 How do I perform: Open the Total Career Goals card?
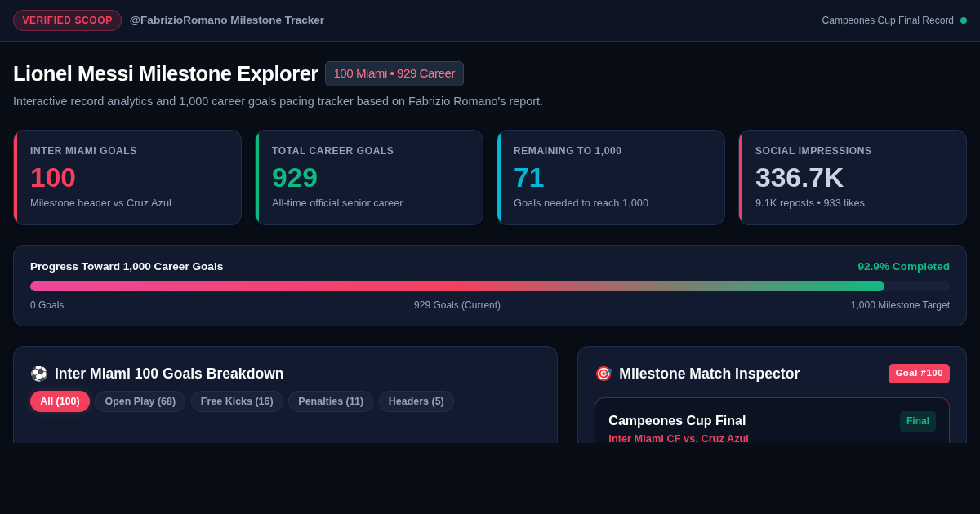[x=369, y=178]
